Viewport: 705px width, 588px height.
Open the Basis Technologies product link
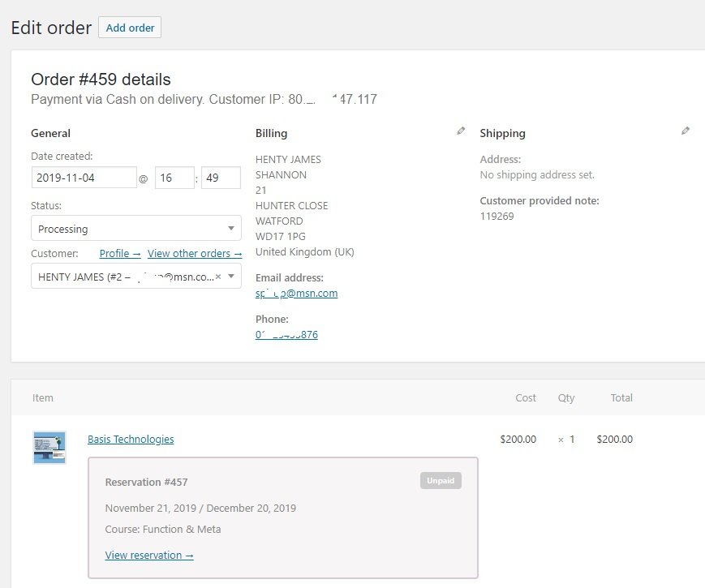coord(131,440)
